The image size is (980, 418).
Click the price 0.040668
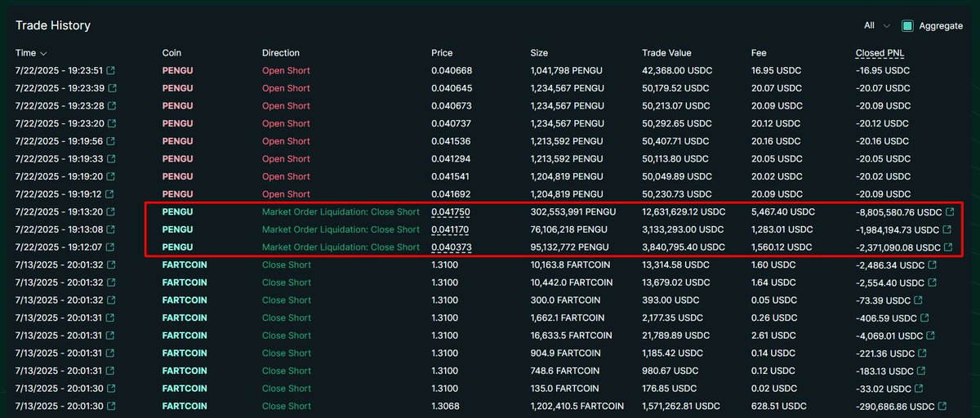[452, 71]
